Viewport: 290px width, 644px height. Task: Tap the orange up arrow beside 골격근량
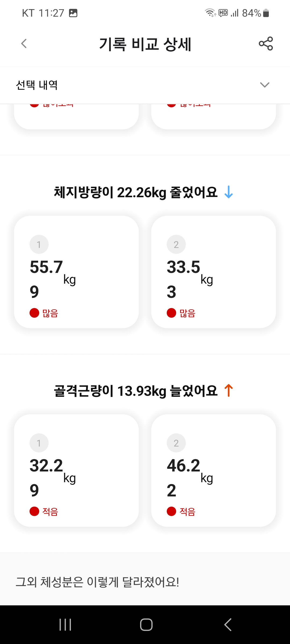click(229, 390)
